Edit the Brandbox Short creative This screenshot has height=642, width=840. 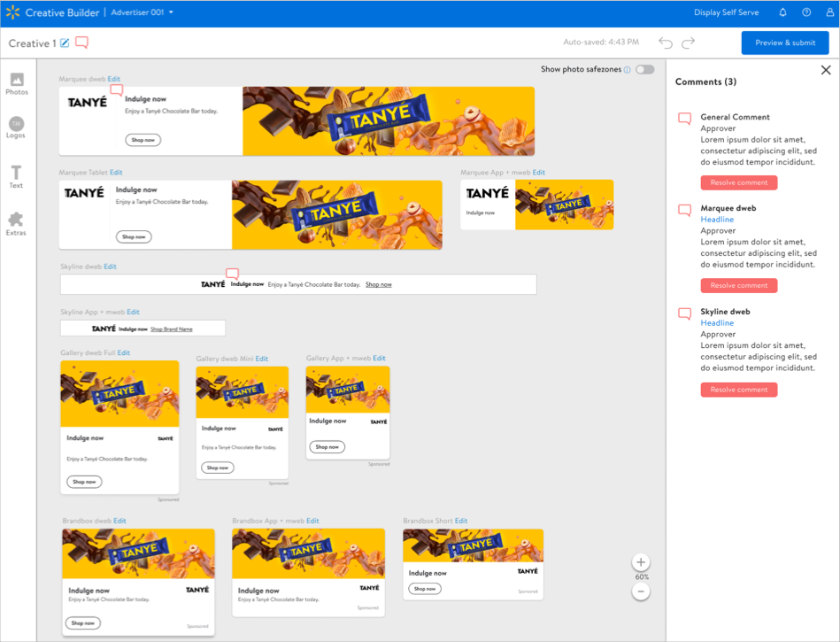[x=460, y=521]
